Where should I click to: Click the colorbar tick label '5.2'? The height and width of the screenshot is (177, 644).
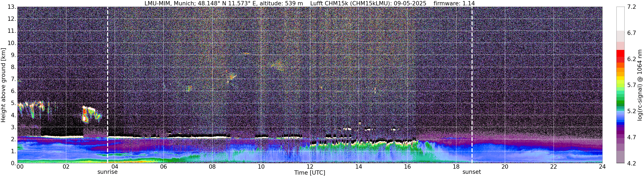(x=632, y=111)
